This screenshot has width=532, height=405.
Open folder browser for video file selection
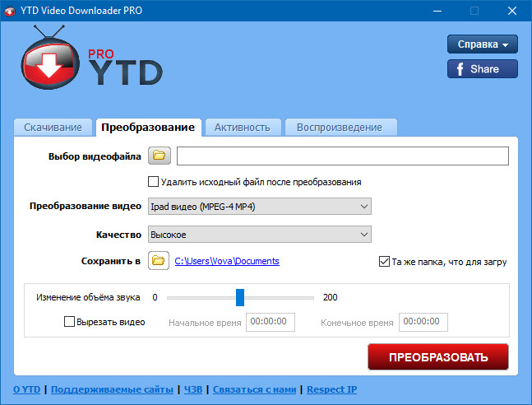pyautogui.click(x=158, y=156)
